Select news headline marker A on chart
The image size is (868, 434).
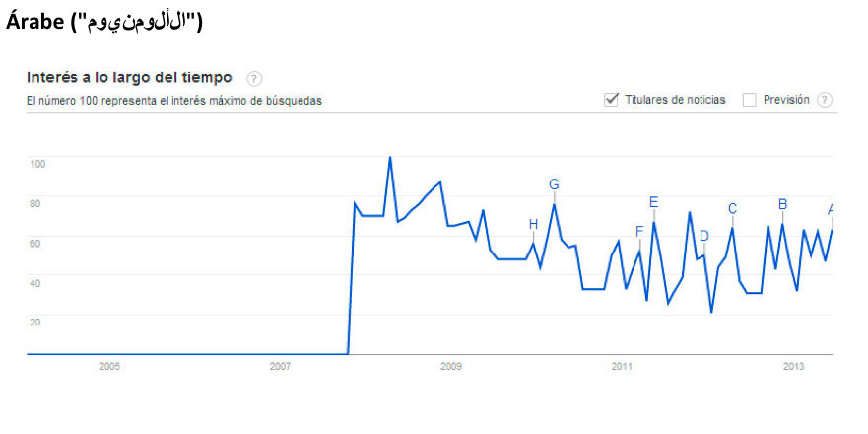(831, 209)
